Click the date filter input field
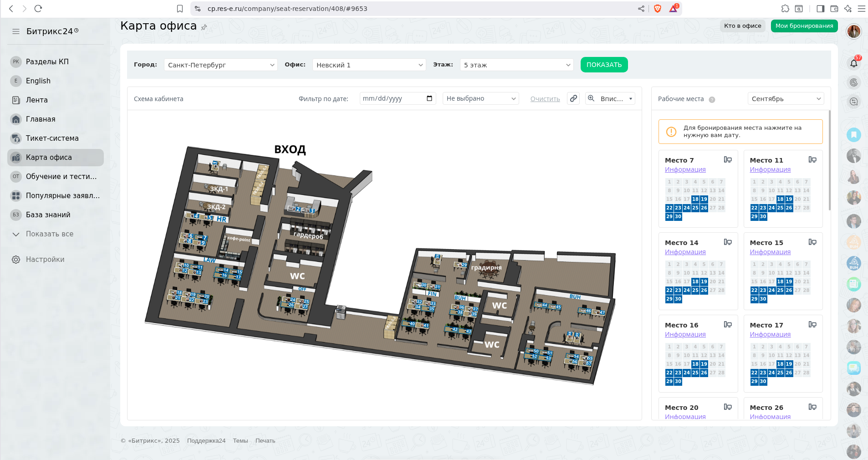Viewport: 868px width, 460px height. (392, 98)
